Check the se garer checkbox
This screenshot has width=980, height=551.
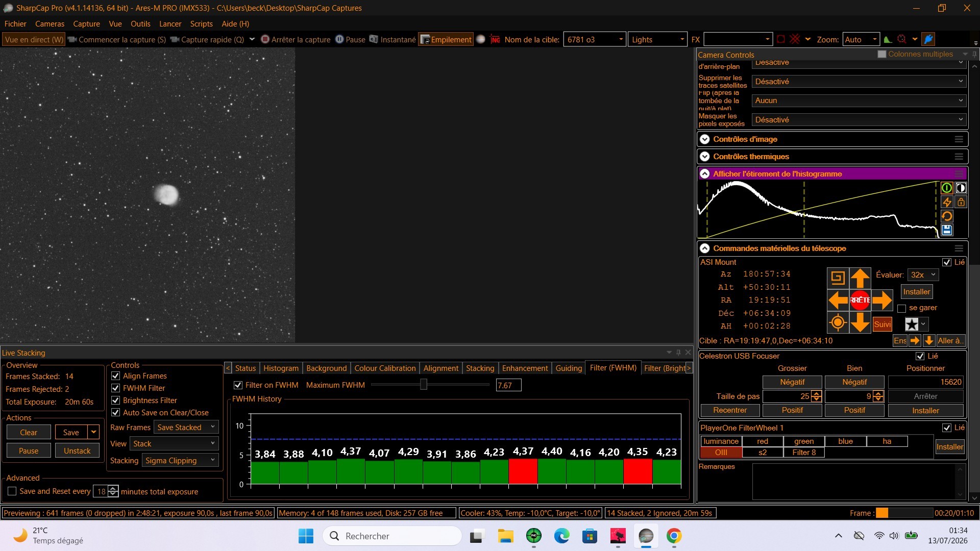pos(901,308)
